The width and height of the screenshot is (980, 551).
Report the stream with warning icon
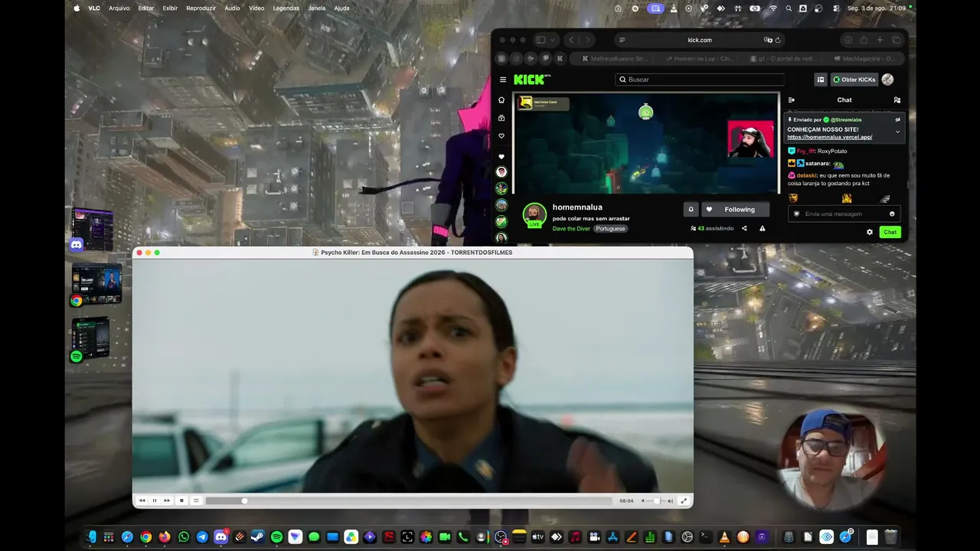[762, 228]
